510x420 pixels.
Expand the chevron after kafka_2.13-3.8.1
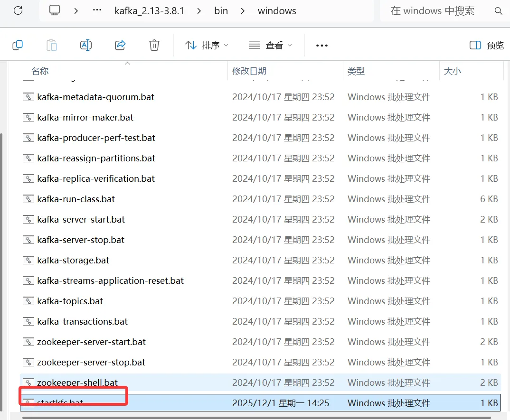[x=199, y=11]
